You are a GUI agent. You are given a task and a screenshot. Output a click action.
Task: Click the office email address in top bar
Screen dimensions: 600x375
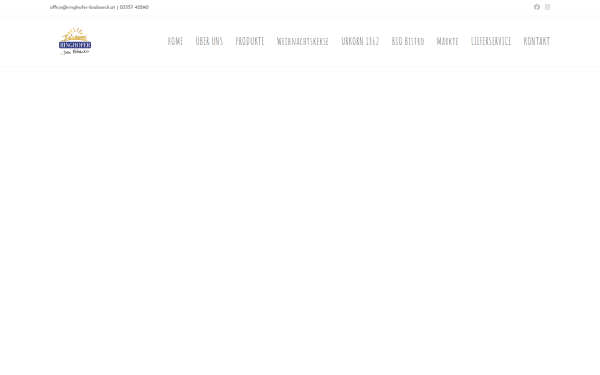pos(82,7)
